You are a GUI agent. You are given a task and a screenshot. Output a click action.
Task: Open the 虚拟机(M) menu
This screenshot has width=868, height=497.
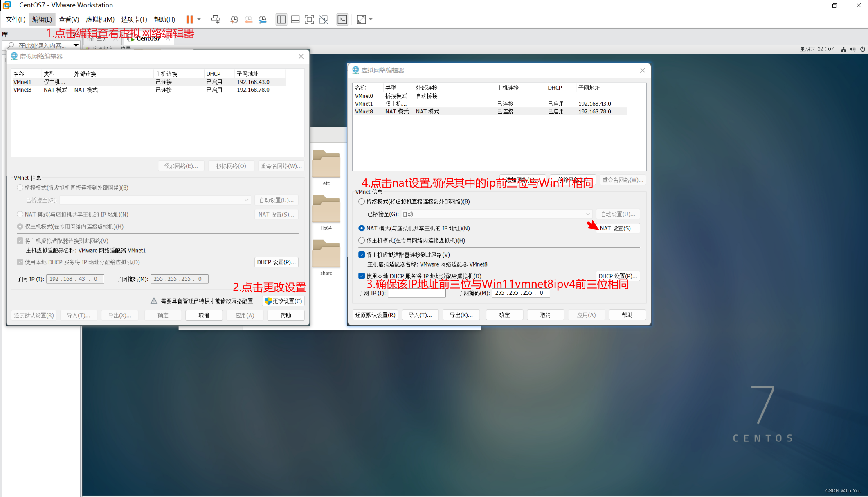click(x=100, y=19)
